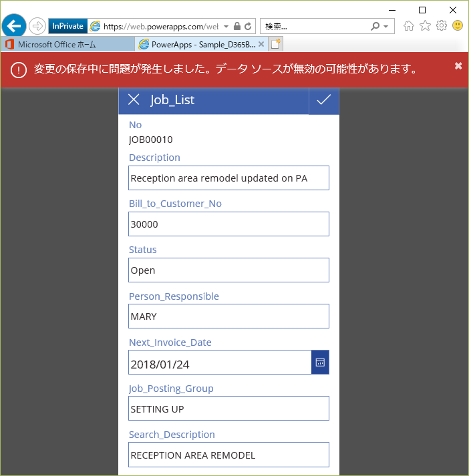Click the magnifier search icon
469x476 pixels.
375,27
